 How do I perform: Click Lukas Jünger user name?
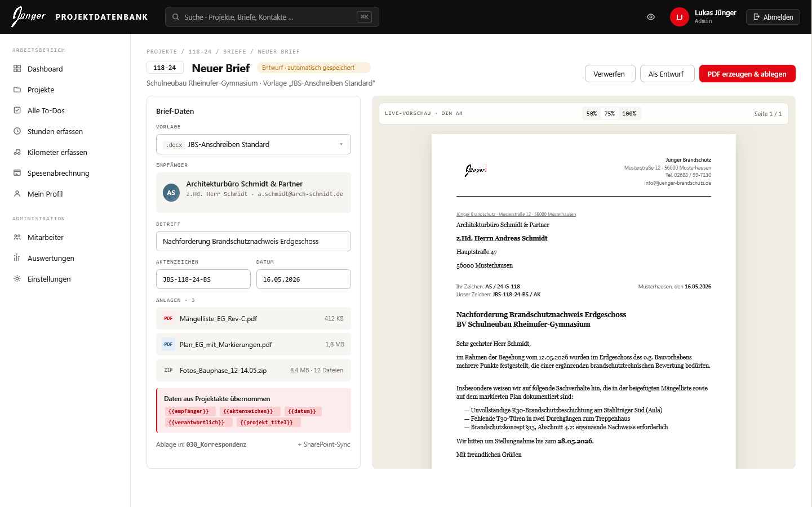coord(716,12)
